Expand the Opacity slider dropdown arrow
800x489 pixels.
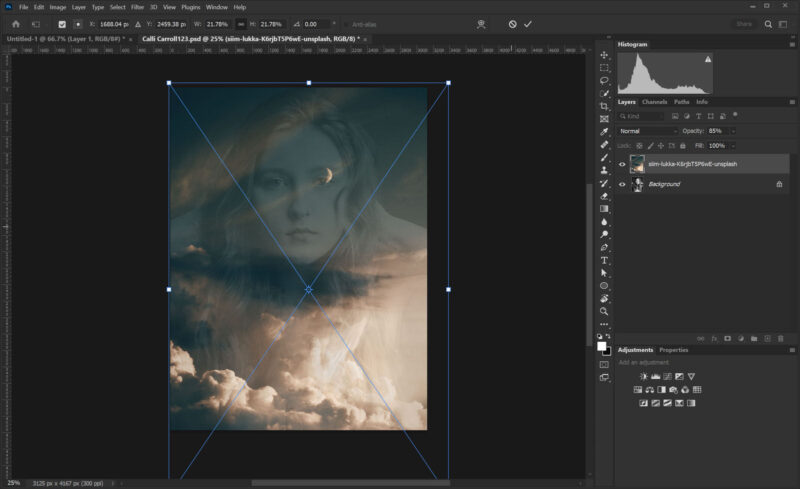pos(733,131)
